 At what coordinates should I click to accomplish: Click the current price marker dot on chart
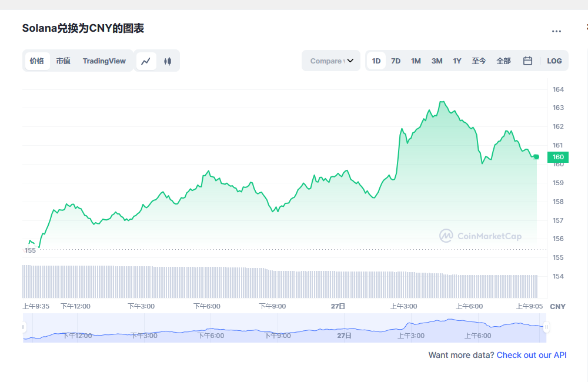537,157
